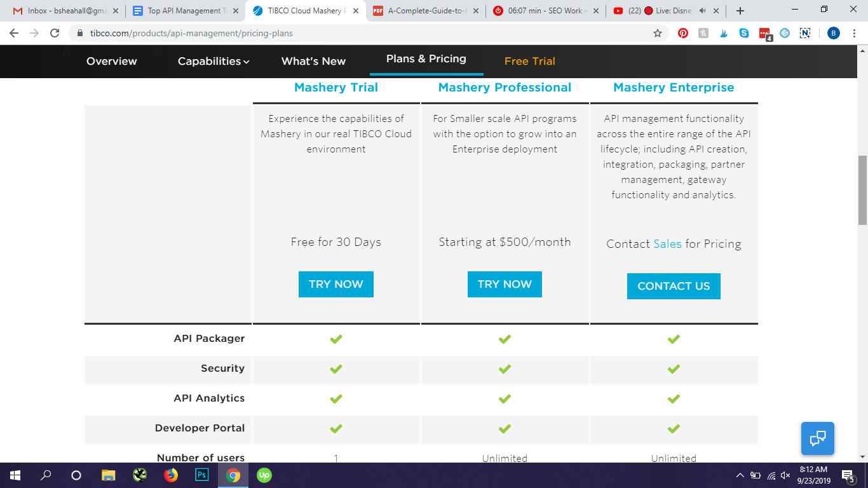Bookmark this page with the star icon
868x488 pixels.
[x=658, y=33]
